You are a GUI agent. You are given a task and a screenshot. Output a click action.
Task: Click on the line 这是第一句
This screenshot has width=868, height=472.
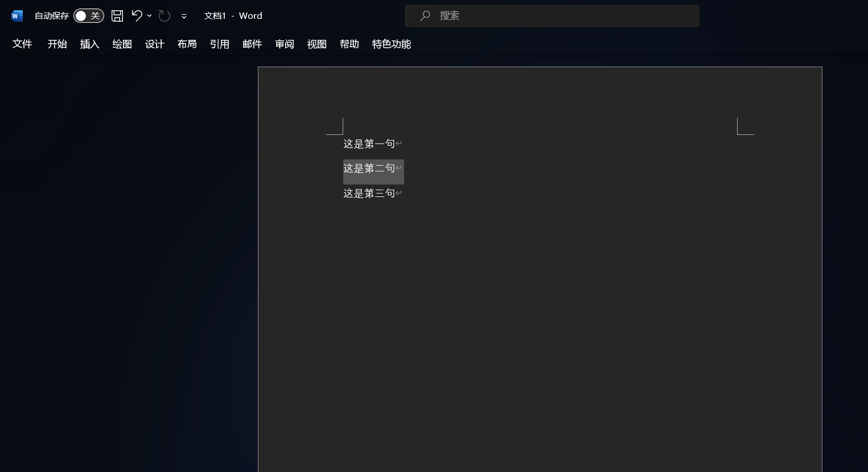tap(369, 144)
